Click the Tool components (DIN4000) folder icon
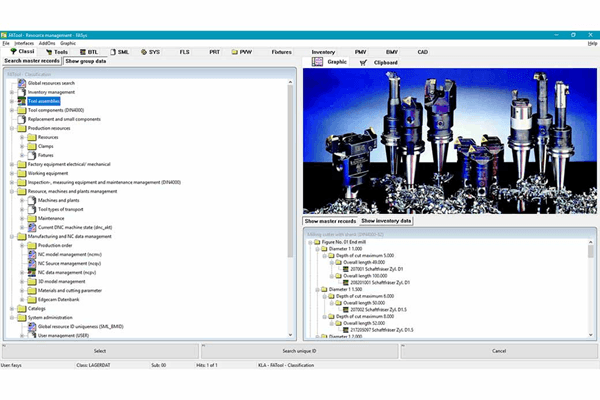The width and height of the screenshot is (600, 400). pos(22,110)
